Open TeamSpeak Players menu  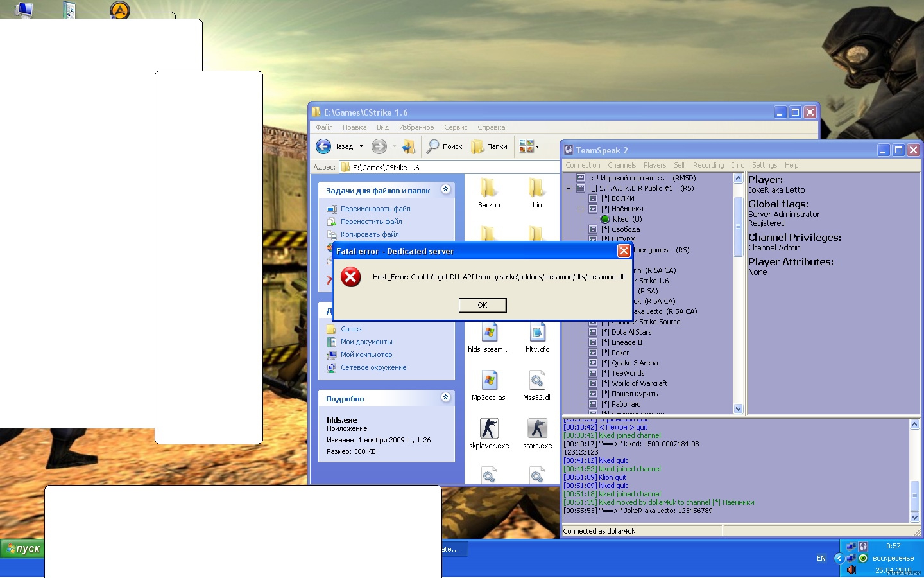tap(654, 165)
